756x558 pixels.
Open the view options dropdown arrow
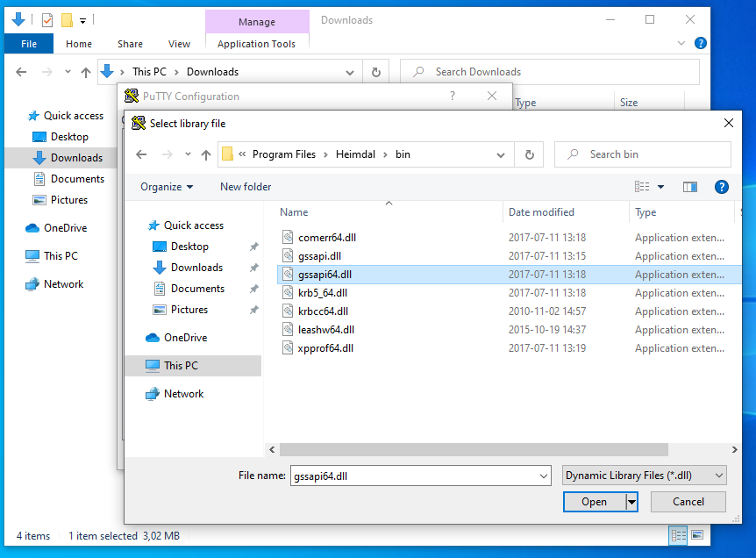coord(660,187)
